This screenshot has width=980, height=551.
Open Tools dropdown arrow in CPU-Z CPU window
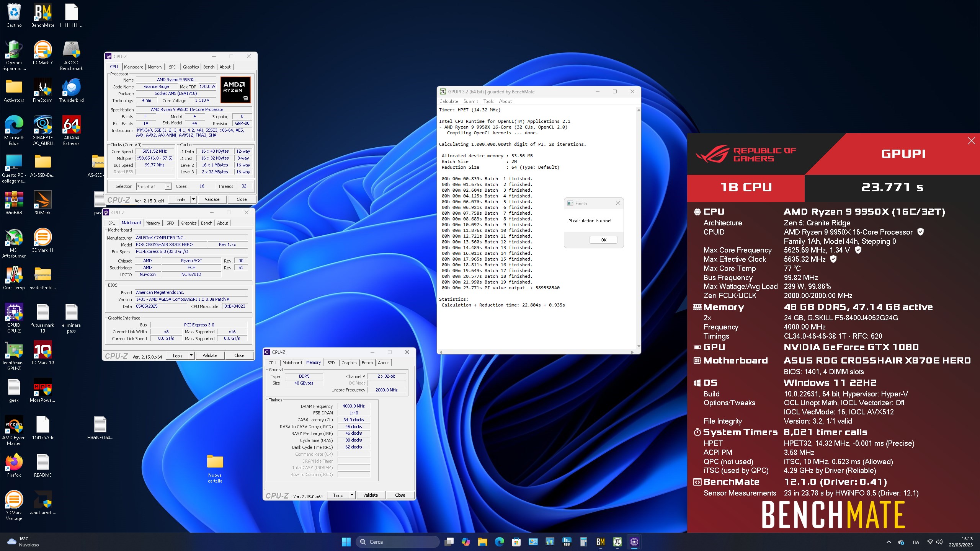point(193,199)
